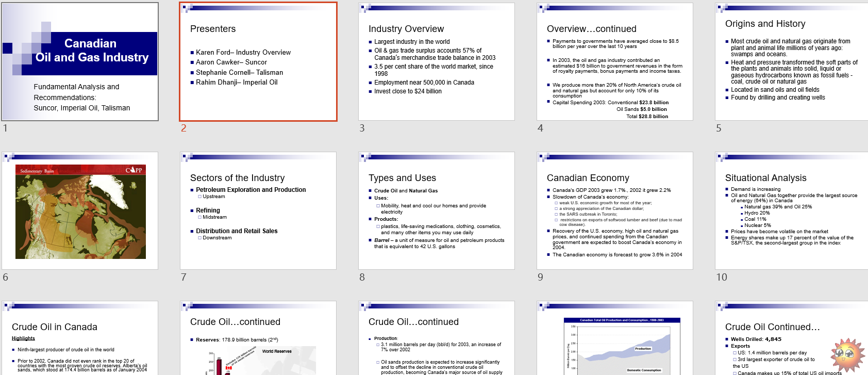This screenshot has height=375, width=868.
Task: Click slide number 5 label
Action: click(719, 128)
